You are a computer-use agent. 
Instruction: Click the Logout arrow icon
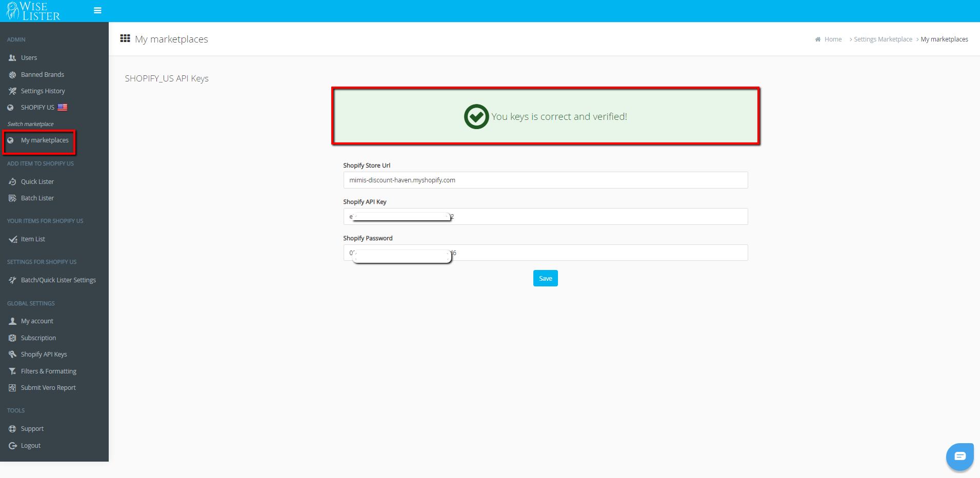12,446
